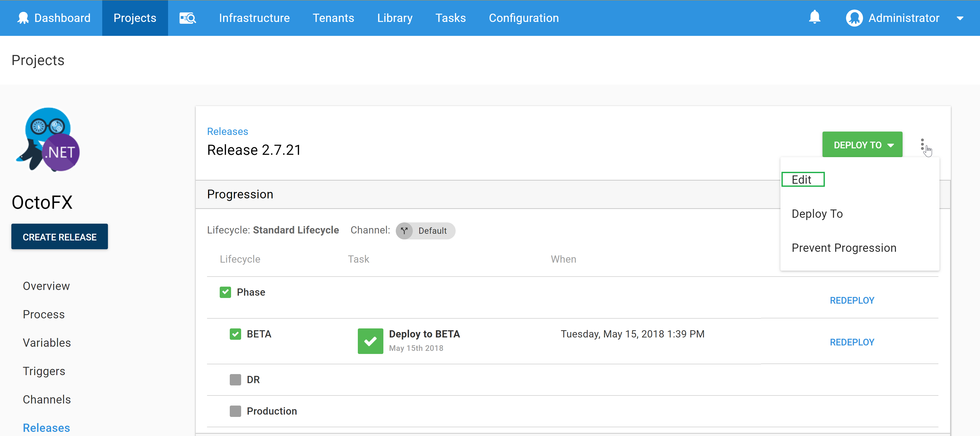This screenshot has width=980, height=436.
Task: Select Prevent Progression menu option
Action: pyautogui.click(x=844, y=248)
